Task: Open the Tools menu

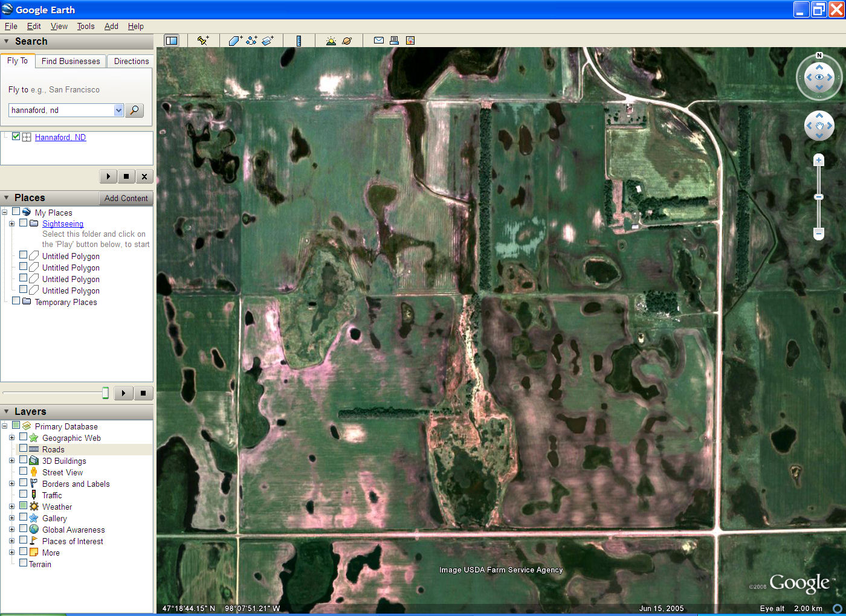Action: 86,27
